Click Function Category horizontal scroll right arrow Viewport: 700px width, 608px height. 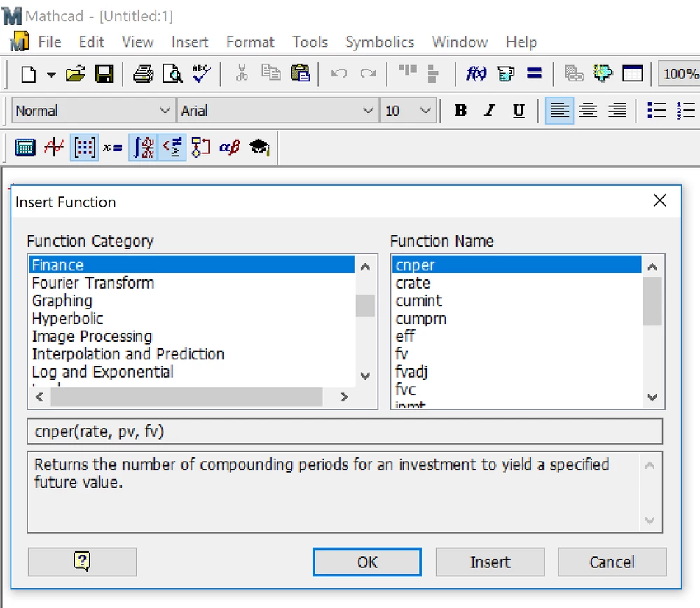343,397
